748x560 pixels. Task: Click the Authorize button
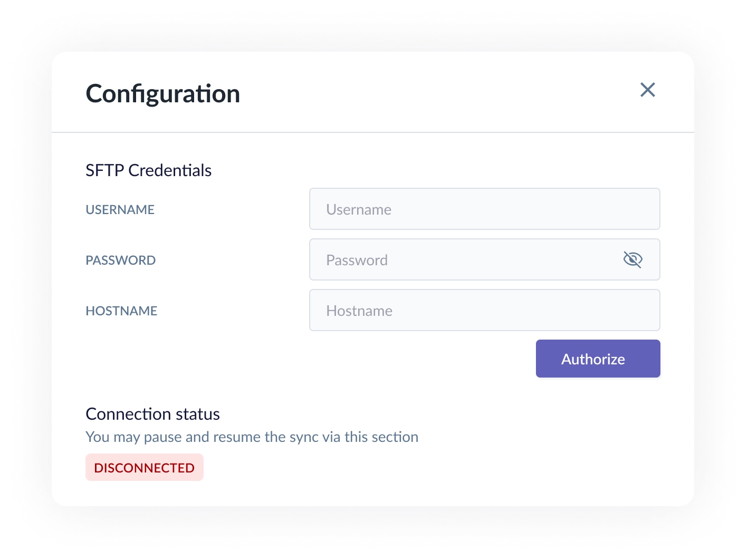coord(598,359)
